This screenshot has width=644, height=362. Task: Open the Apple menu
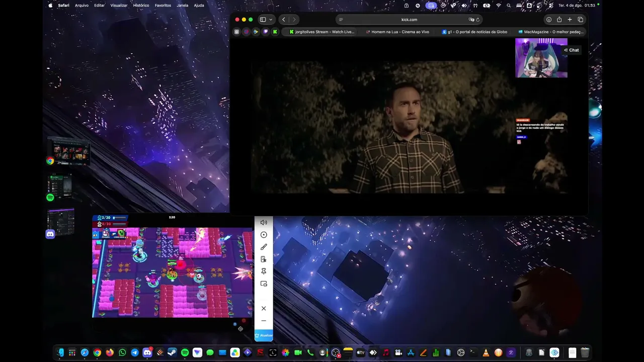coord(50,5)
